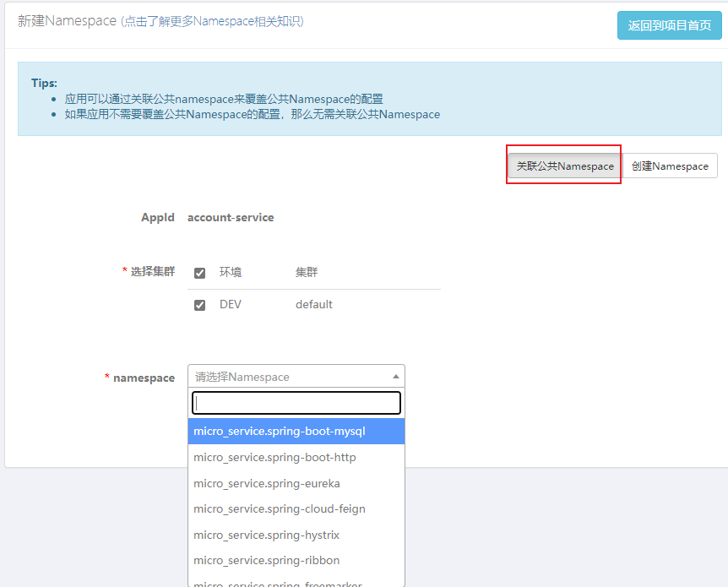The width and height of the screenshot is (728, 587).
Task: Click 返回到项目首页 button
Action: click(669, 25)
